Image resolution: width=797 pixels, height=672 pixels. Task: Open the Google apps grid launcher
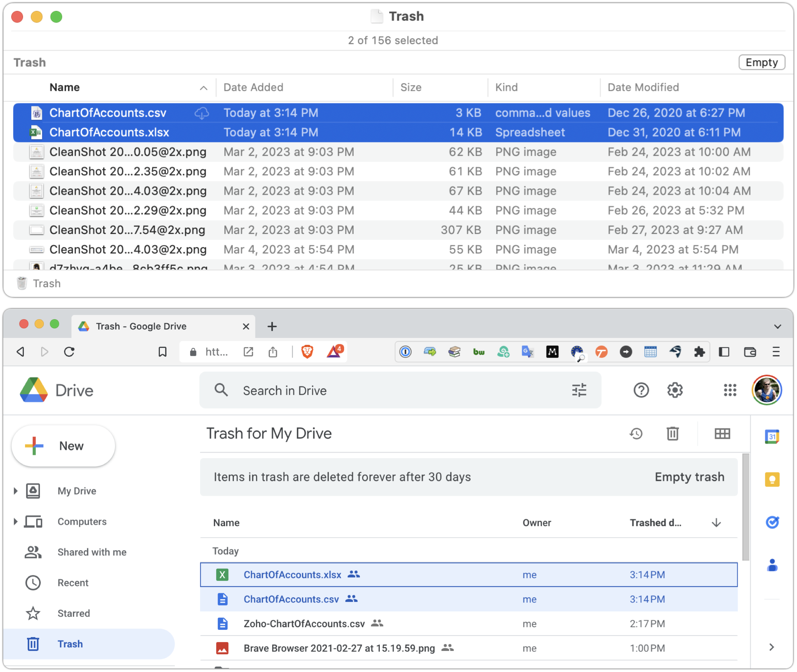(x=729, y=390)
